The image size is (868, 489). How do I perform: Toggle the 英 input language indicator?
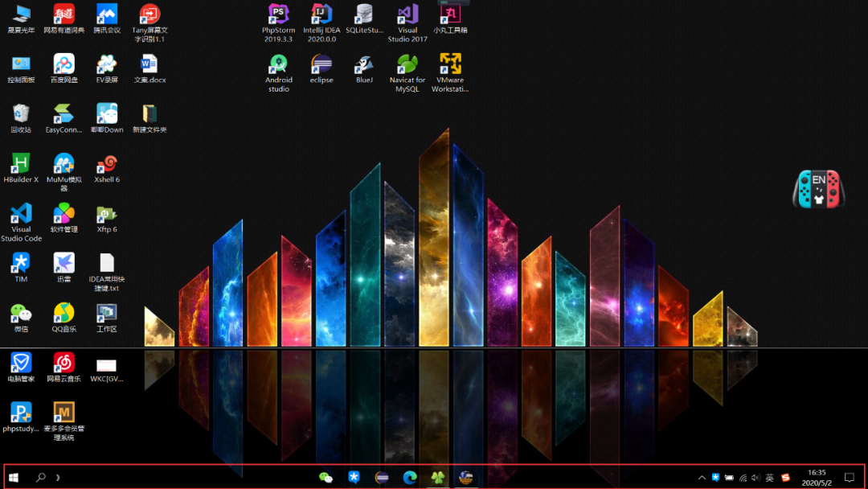[769, 478]
